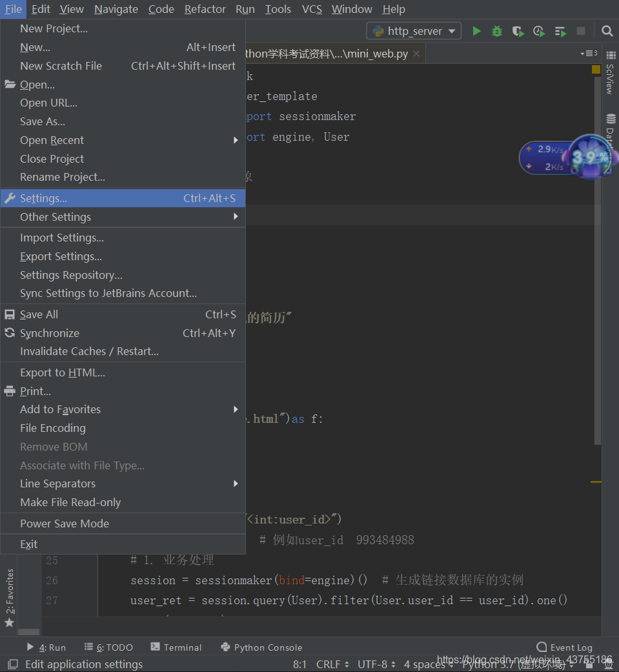The width and height of the screenshot is (619, 672).
Task: Open the 4: Run tool window
Action: 46,647
